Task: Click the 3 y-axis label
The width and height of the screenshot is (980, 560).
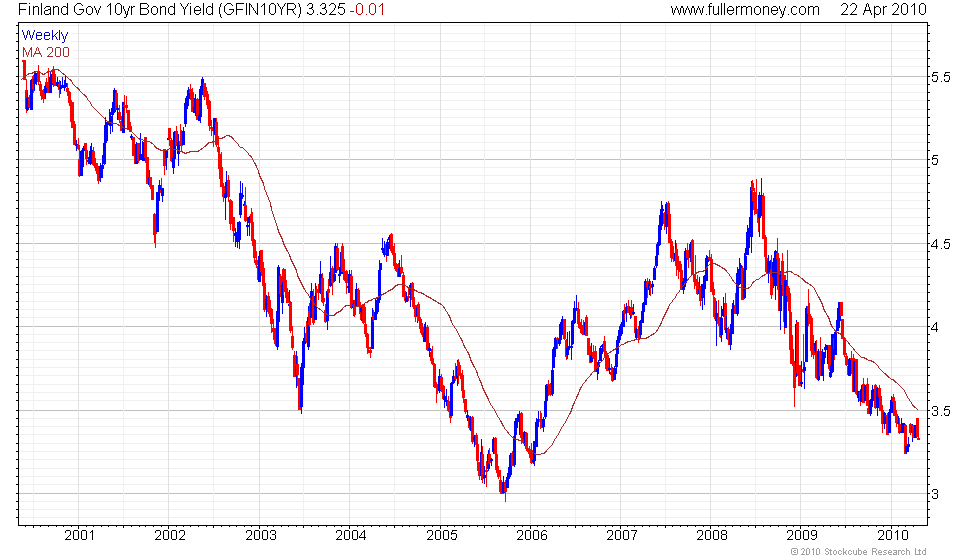Action: tap(935, 494)
